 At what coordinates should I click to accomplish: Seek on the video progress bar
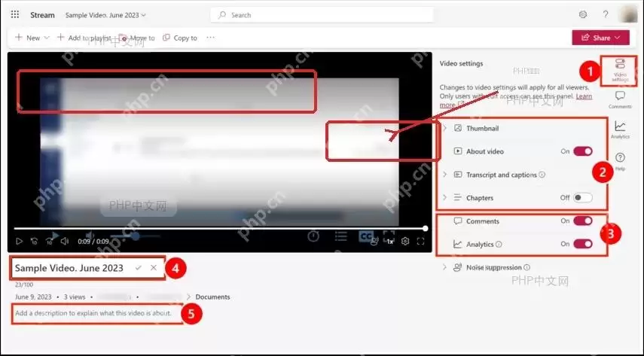pyautogui.click(x=220, y=228)
